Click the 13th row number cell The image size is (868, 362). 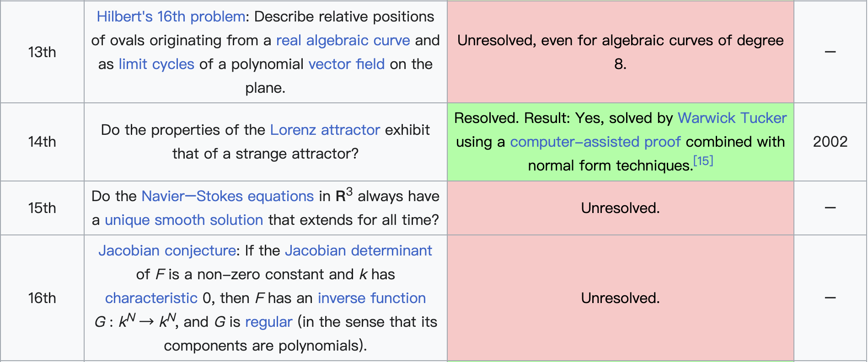pos(42,53)
